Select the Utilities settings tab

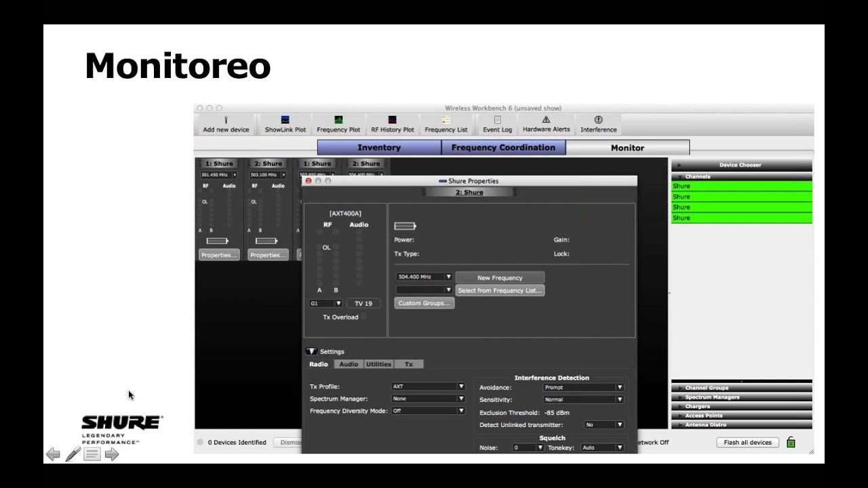pos(378,364)
